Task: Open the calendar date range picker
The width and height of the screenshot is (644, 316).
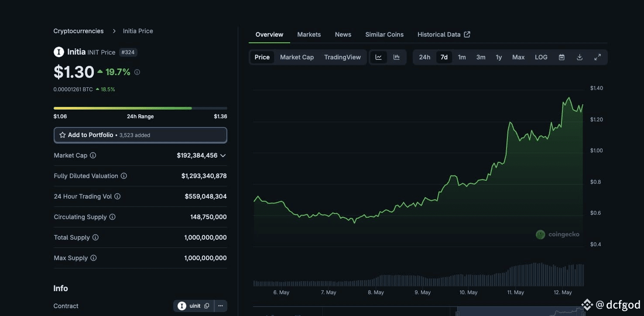Action: (x=562, y=57)
